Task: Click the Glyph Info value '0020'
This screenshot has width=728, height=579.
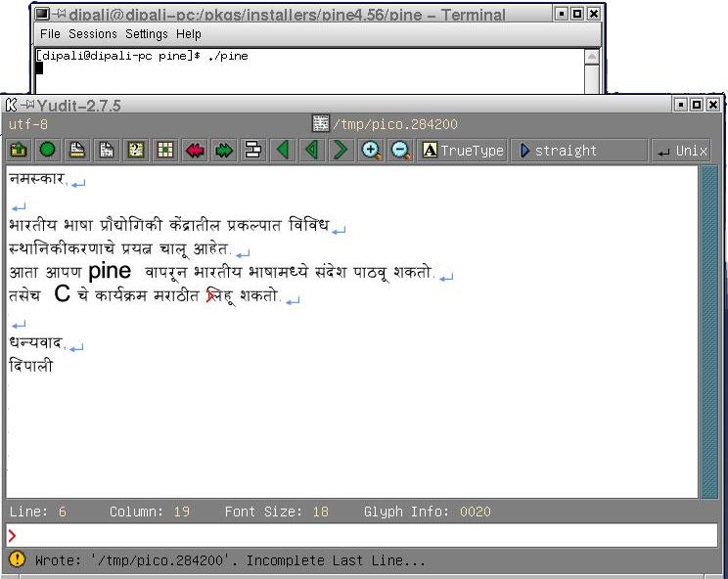Action: point(475,512)
